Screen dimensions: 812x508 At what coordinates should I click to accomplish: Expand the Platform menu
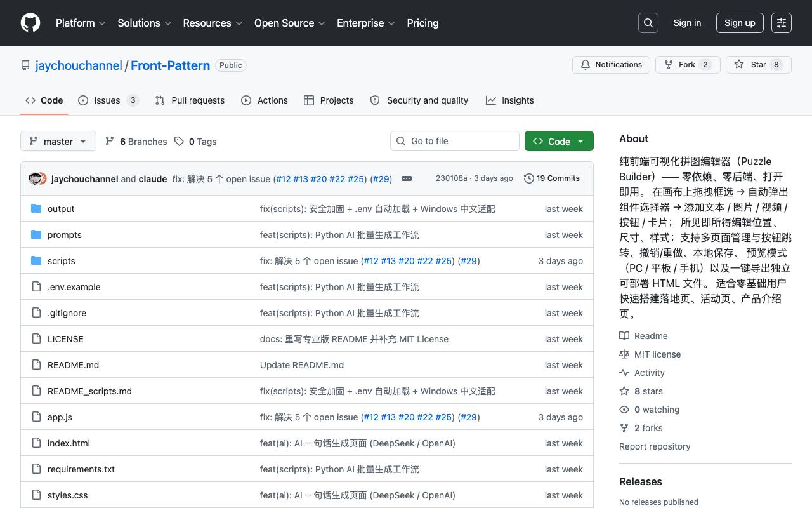click(80, 23)
